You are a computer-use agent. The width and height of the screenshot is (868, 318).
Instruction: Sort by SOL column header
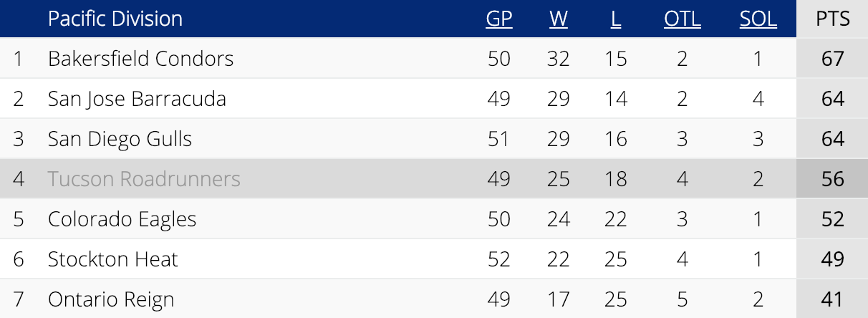(758, 19)
